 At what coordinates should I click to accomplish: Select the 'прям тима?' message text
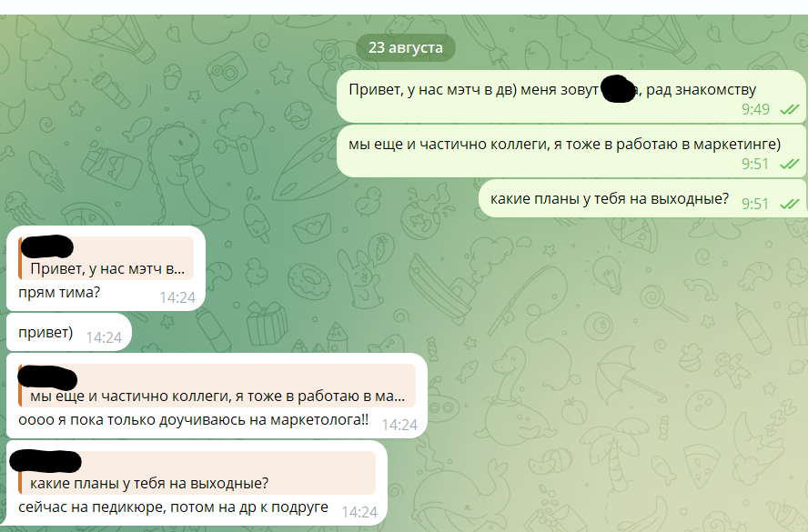click(59, 293)
